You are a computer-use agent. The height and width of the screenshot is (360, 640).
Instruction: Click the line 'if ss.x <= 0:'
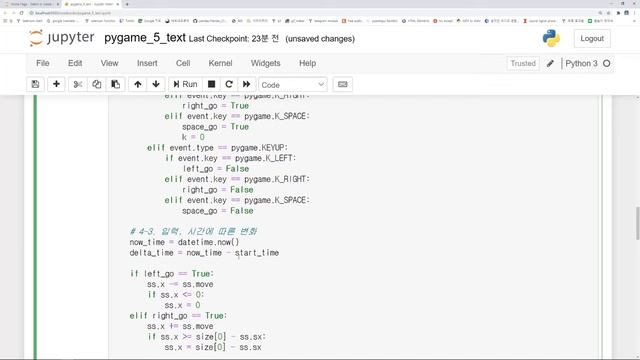coord(176,295)
